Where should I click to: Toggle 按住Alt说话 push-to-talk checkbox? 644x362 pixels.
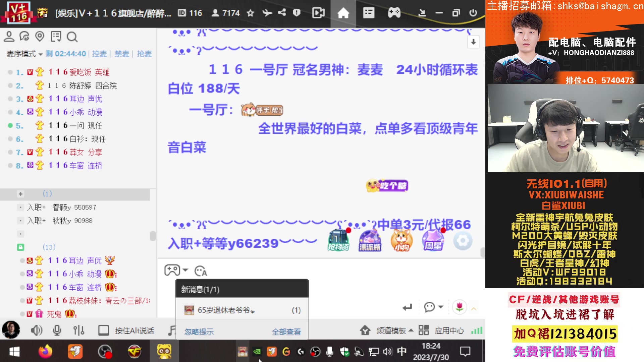click(103, 330)
